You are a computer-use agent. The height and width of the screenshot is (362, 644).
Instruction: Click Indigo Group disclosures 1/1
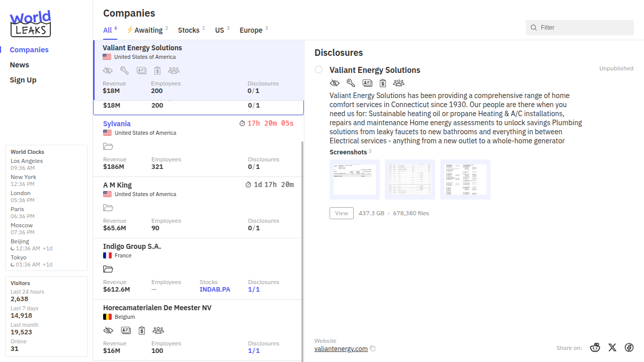254,290
